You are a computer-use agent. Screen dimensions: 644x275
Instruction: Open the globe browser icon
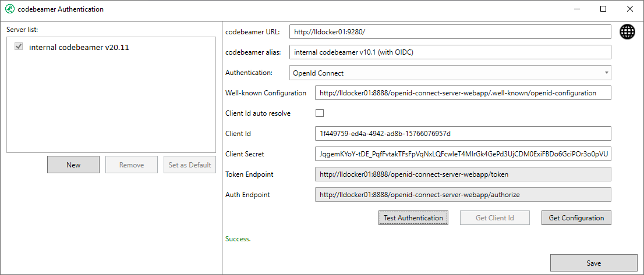point(627,31)
